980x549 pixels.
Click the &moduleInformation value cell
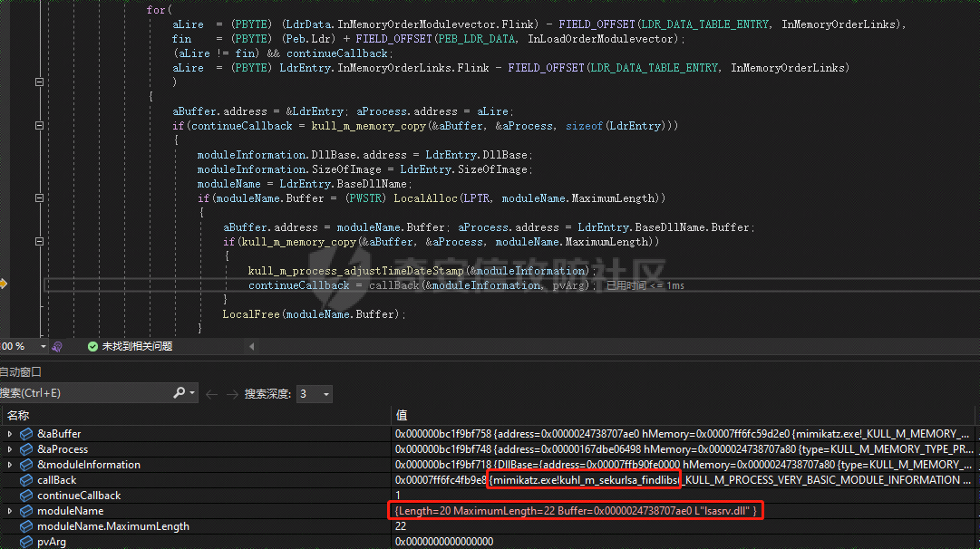pyautogui.click(x=682, y=465)
